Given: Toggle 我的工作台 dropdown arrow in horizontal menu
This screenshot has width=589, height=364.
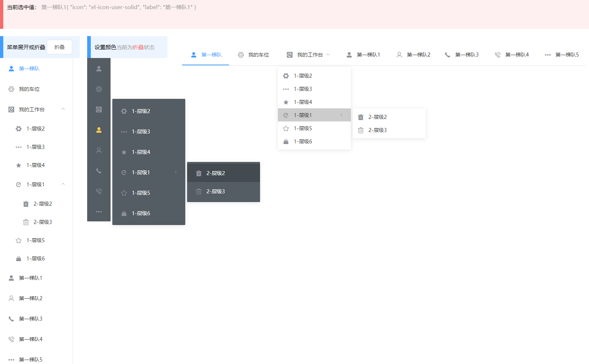Looking at the screenshot, I should [x=328, y=54].
